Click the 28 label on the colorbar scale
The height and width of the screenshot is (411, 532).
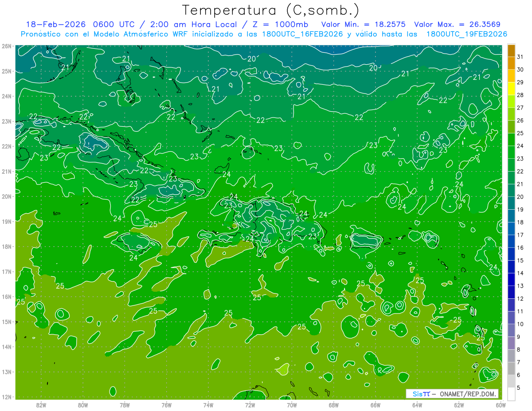[520, 95]
